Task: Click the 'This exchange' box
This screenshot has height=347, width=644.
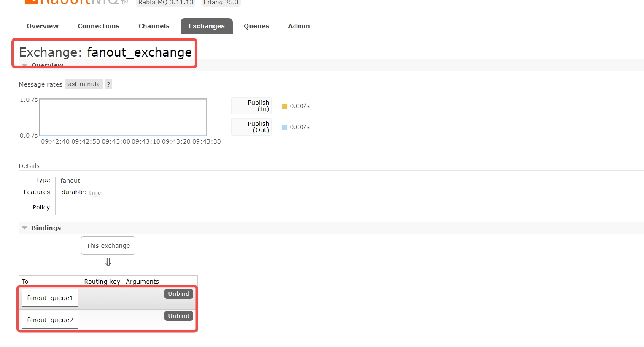Action: click(x=108, y=246)
